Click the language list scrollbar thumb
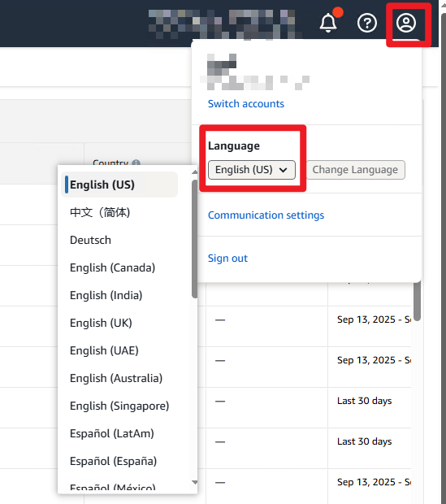Viewport: 446px width, 504px height. tap(194, 239)
